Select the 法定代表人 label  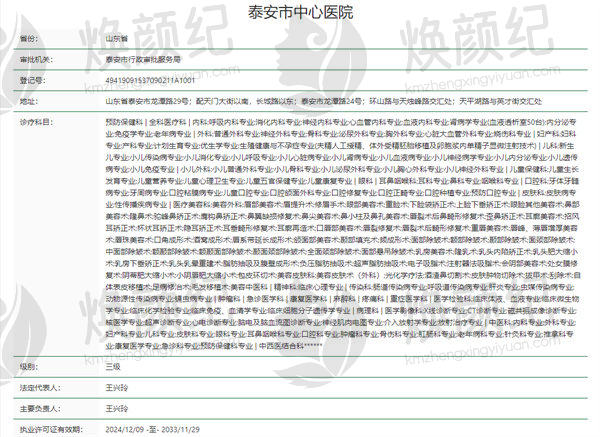40,388
